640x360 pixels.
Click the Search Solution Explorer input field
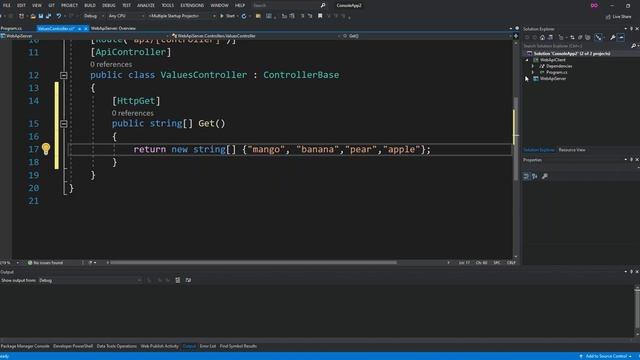576,46
